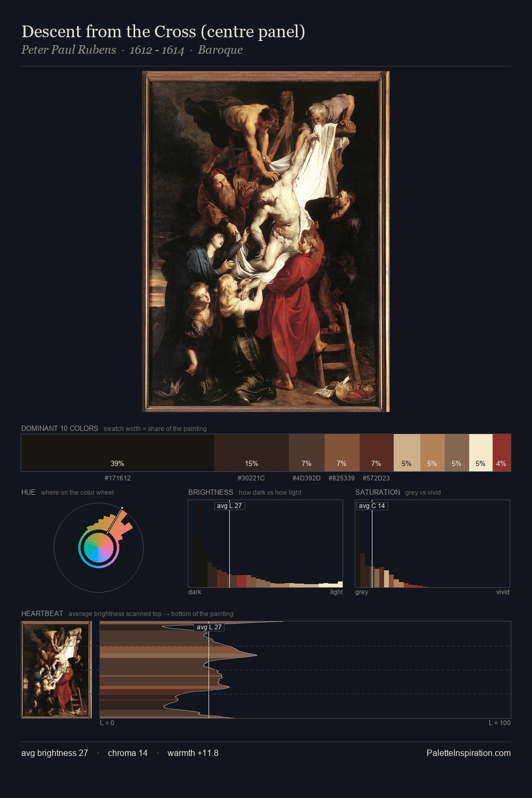
Task: Click the 'light' axis label
Action: (336, 592)
